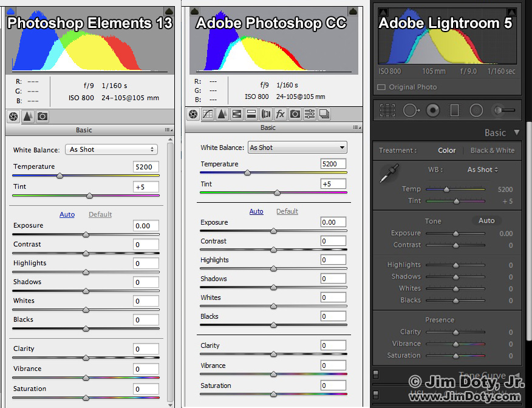The image size is (532, 408).
Task: Click Clarity value field in Photoshop CC
Action: (333, 345)
